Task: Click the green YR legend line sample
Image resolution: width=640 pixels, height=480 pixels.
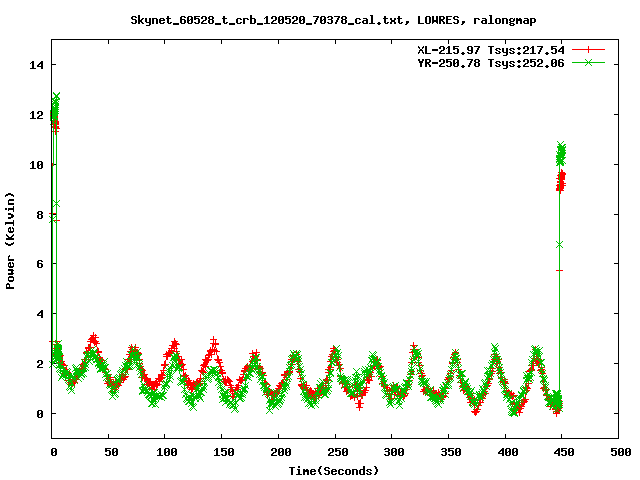Action: 588,62
